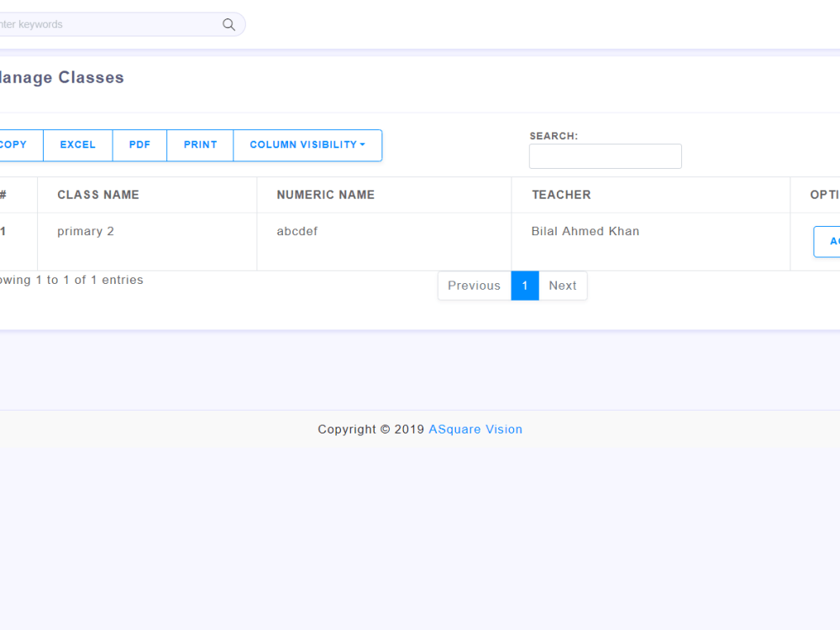Sort table by NUMERIC NAME column
840x630 pixels.
pos(325,194)
